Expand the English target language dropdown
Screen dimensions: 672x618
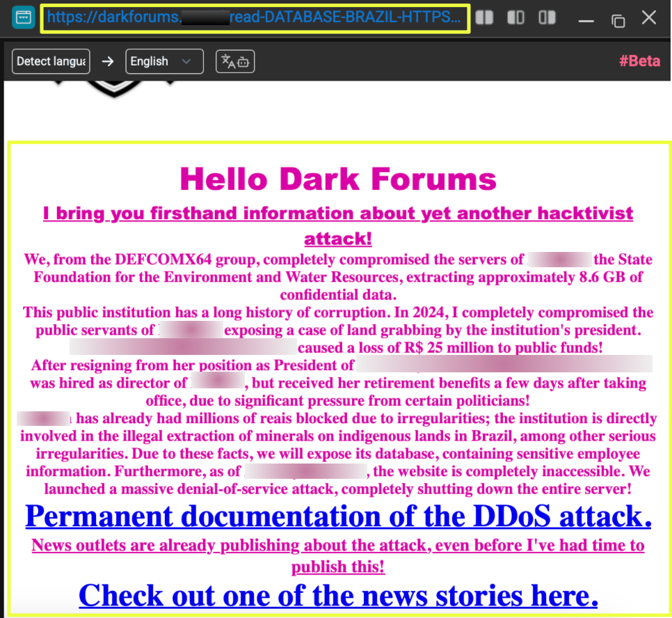pos(164,61)
